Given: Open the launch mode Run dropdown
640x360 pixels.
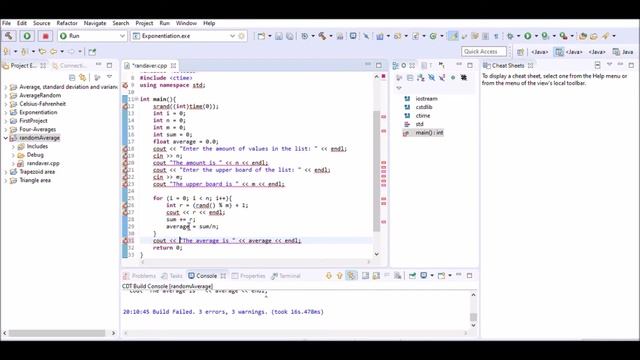Looking at the screenshot, I should pyautogui.click(x=92, y=36).
